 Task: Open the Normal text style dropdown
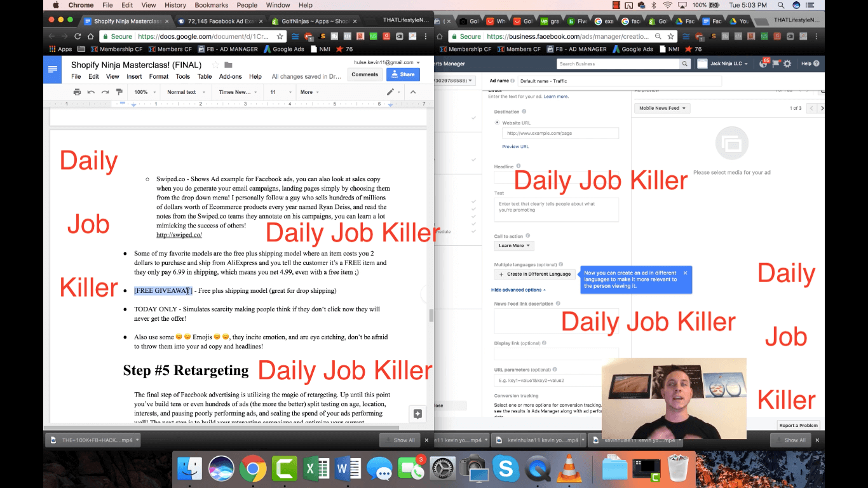186,92
